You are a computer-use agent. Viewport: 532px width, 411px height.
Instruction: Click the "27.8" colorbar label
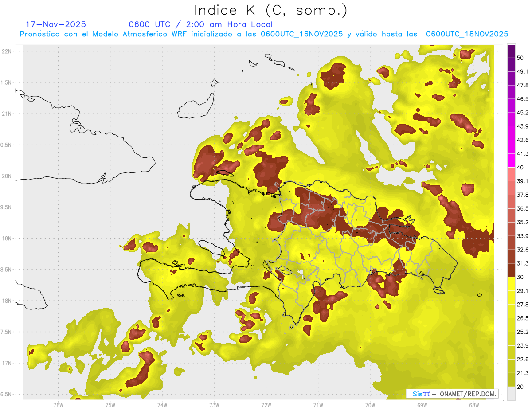[523, 305]
